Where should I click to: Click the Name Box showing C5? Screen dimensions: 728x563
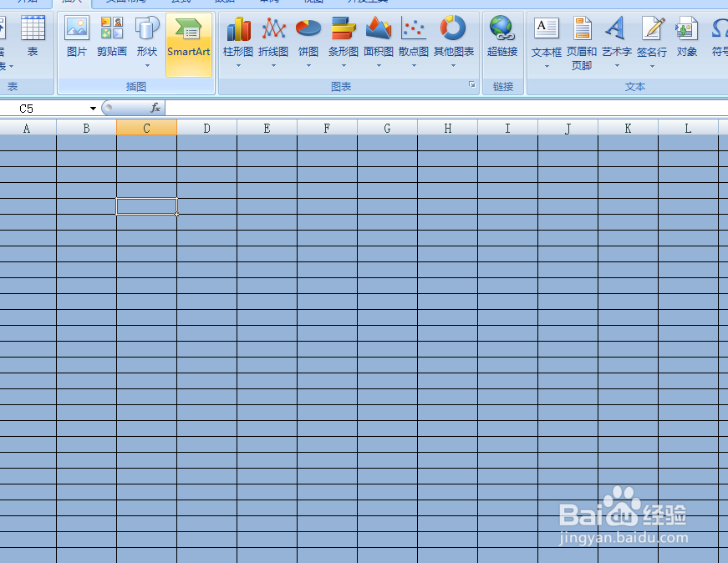[x=44, y=109]
